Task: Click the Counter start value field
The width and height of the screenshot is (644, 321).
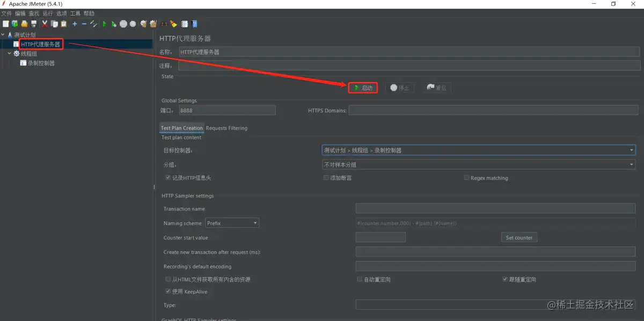Action: coord(380,237)
